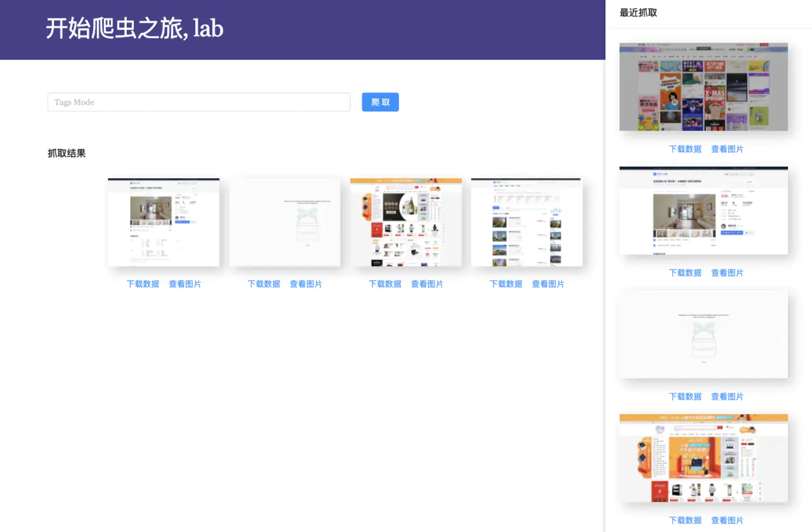
Task: Open first result thumbnail of apartment listing
Action: [164, 222]
